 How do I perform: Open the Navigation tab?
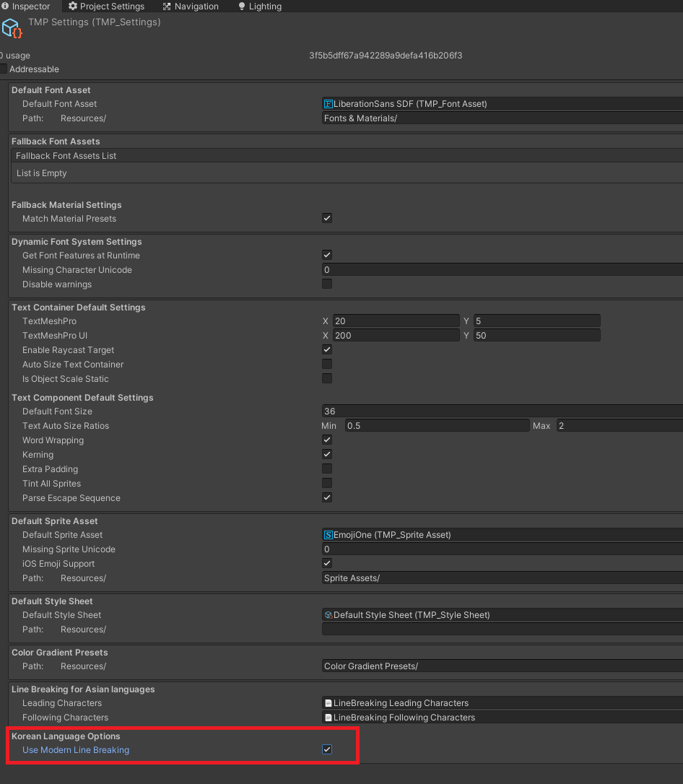pos(191,6)
